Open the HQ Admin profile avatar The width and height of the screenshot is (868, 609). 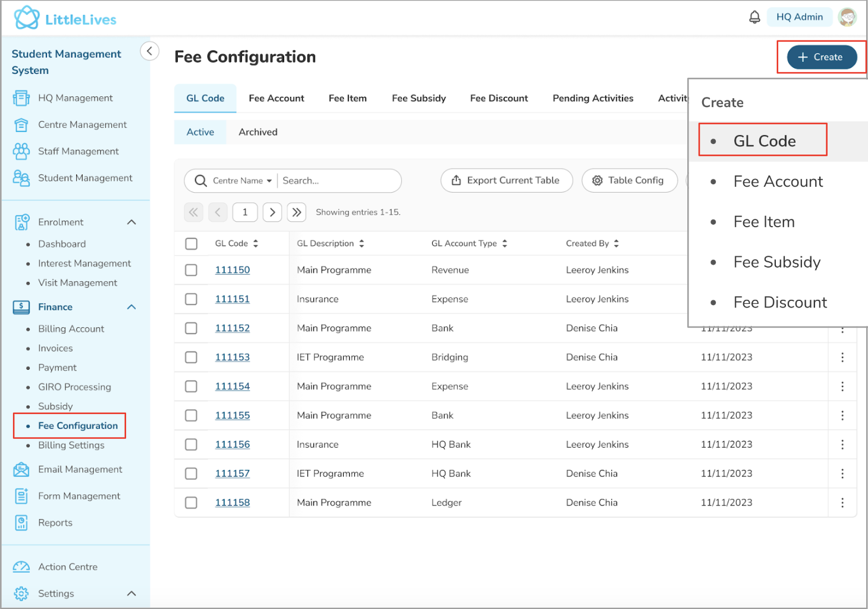tap(847, 17)
